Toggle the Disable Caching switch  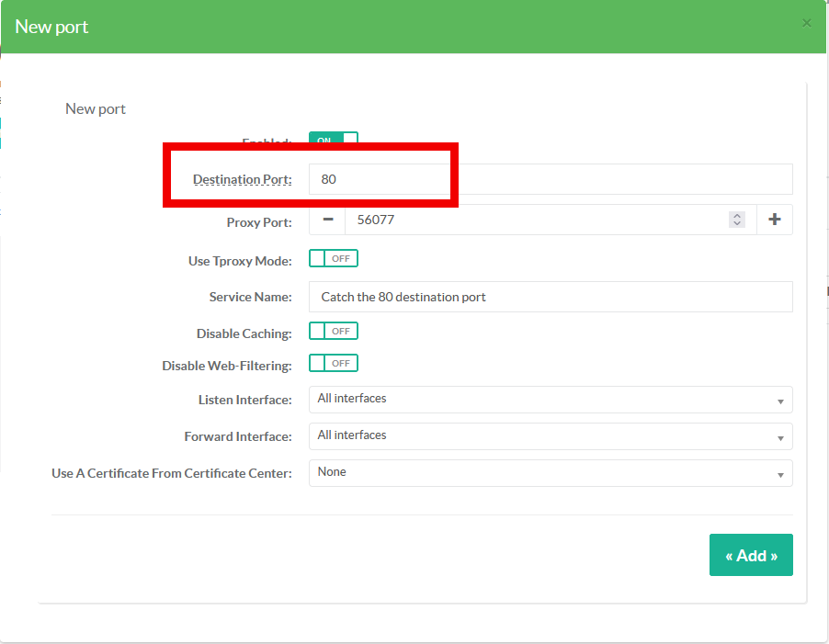333,331
